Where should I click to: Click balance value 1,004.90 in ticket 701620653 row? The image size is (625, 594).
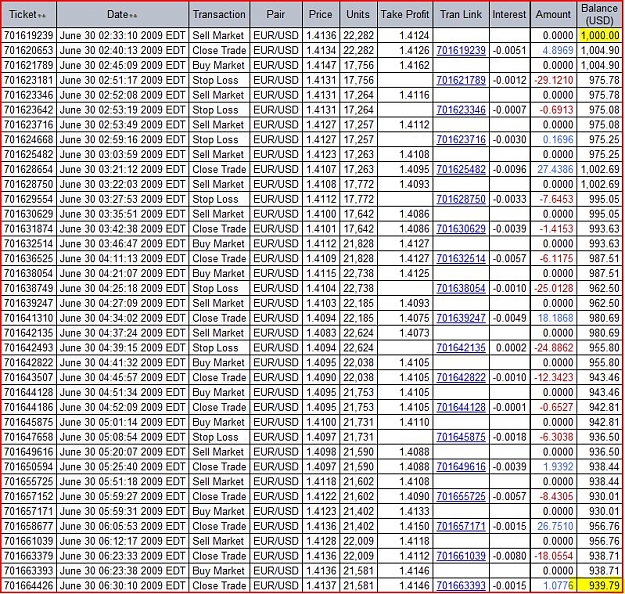[x=600, y=51]
